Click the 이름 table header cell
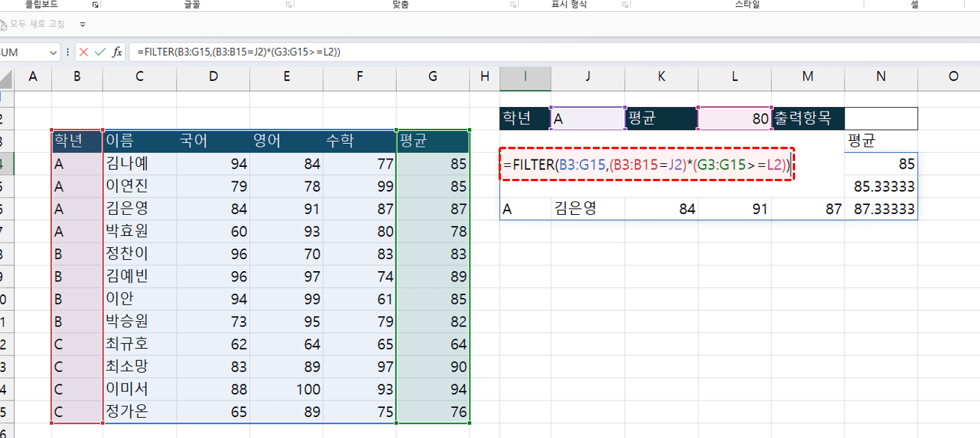Screen dimensions: 980x438 [140, 141]
